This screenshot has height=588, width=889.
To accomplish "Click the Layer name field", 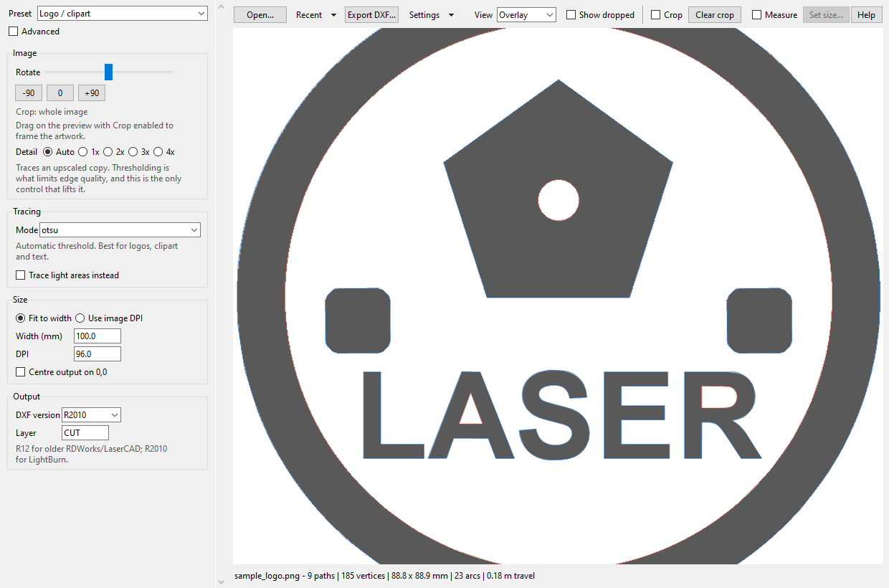I will [85, 432].
